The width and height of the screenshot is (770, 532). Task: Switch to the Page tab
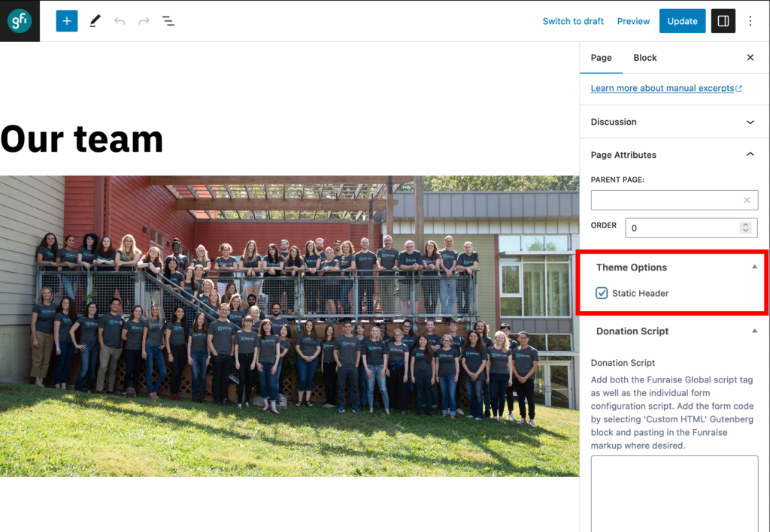point(601,58)
